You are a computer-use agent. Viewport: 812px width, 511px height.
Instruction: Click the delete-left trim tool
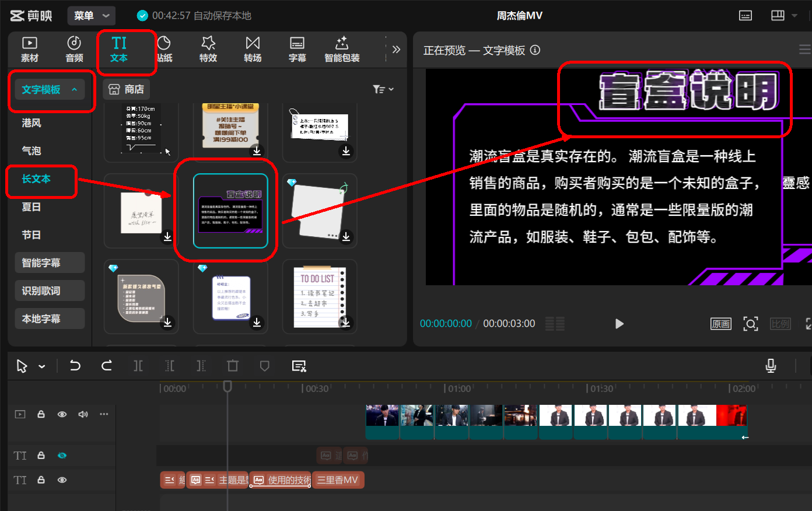pos(170,366)
